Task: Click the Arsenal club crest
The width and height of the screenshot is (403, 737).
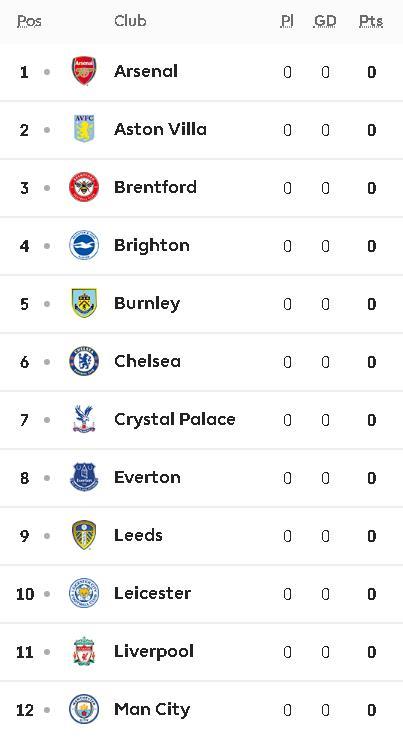Action: point(84,71)
